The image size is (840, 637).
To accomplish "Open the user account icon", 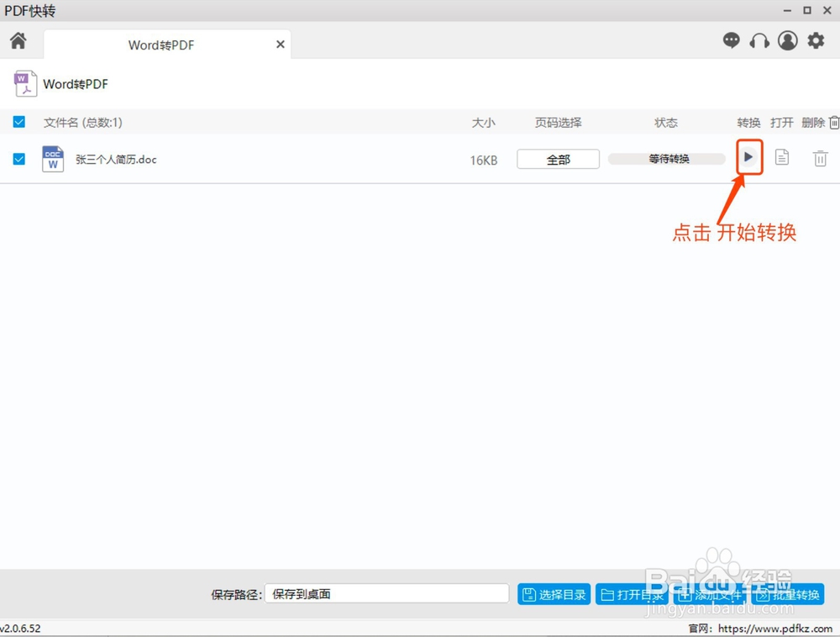I will (787, 40).
